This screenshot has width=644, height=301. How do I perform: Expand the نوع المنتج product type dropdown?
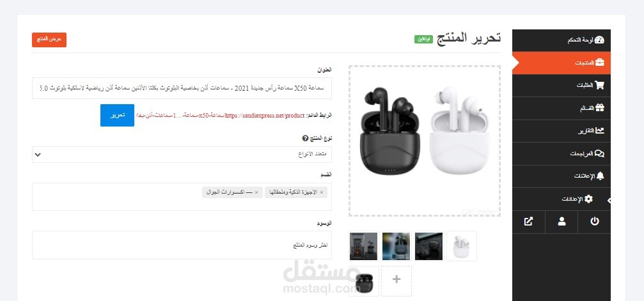click(x=182, y=155)
